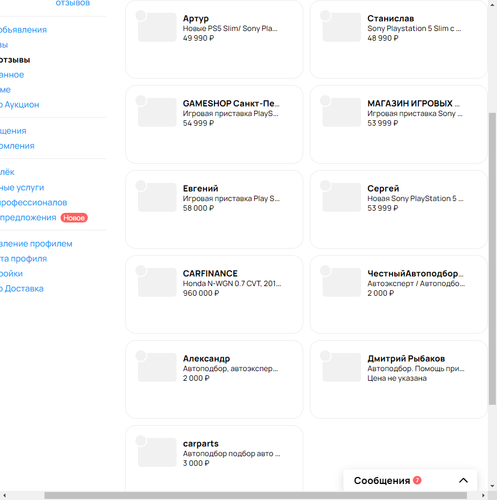Open профессионалов sidebar link
This screenshot has width=497, height=500.
[33, 203]
